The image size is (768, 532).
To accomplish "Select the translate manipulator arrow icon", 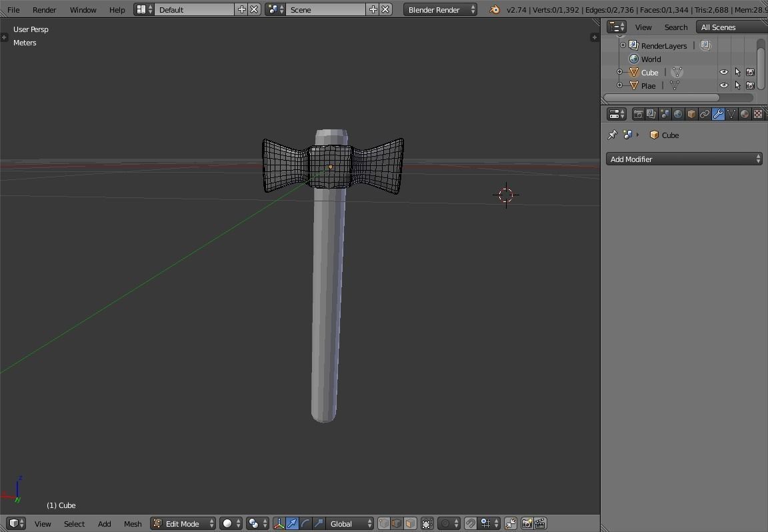I will point(292,524).
